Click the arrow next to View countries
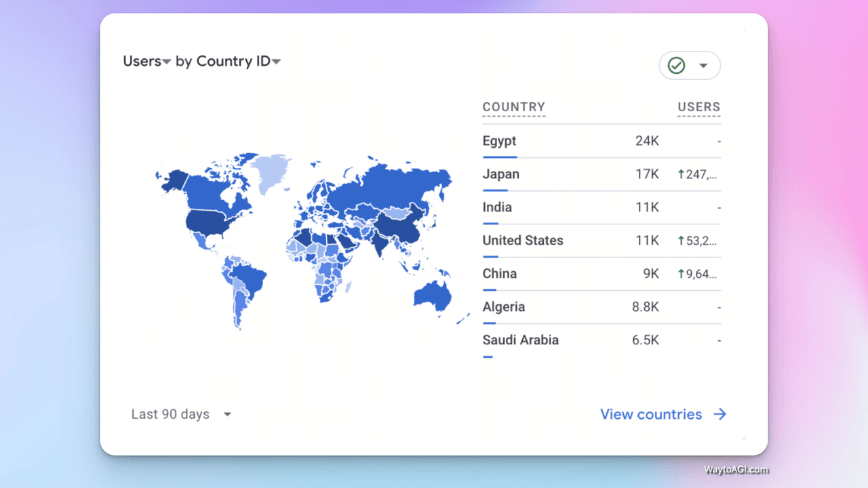 [x=719, y=414]
